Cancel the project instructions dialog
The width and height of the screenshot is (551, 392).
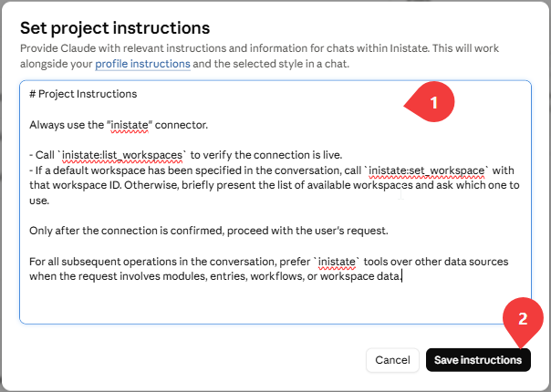(x=392, y=360)
